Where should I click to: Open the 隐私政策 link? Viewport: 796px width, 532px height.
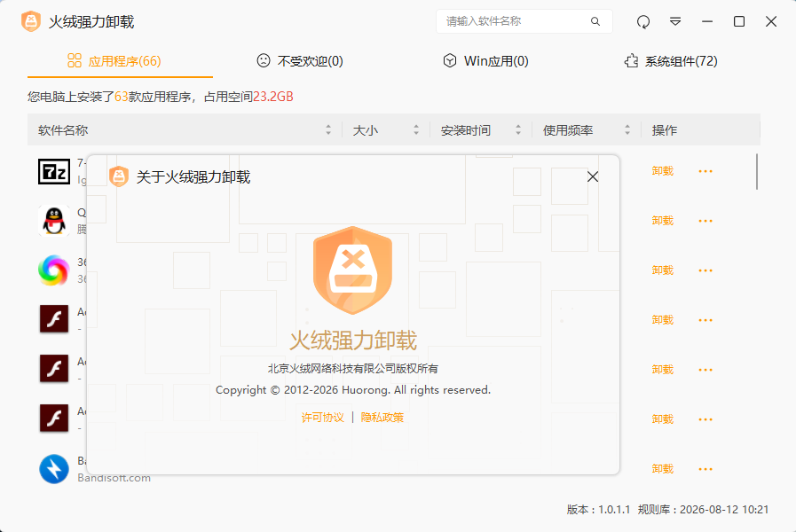382,418
